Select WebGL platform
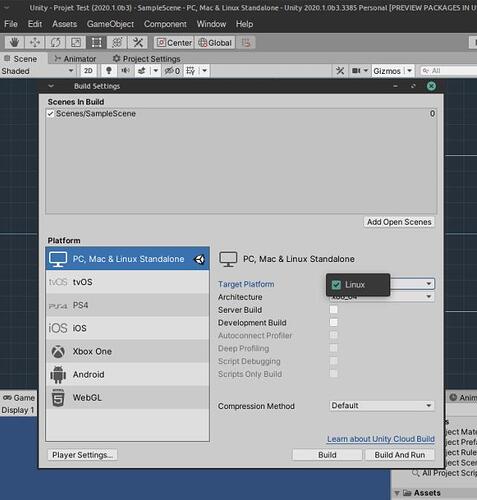Screen dimensions: 477x500 [127, 397]
